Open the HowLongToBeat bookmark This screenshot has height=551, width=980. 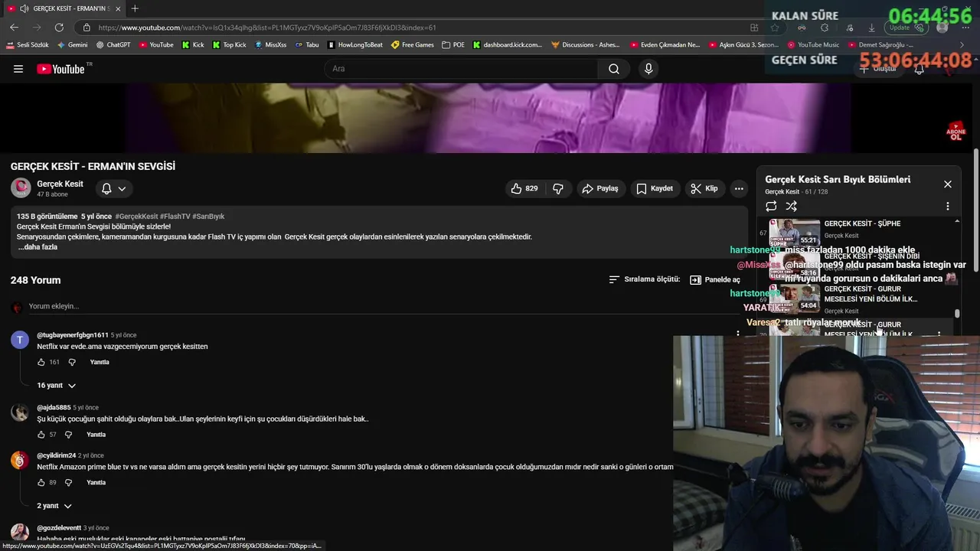tap(354, 45)
